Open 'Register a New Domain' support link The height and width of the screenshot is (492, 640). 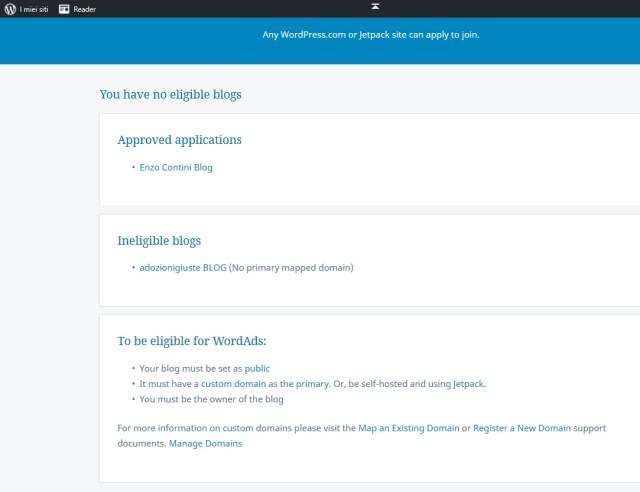[x=522, y=427]
